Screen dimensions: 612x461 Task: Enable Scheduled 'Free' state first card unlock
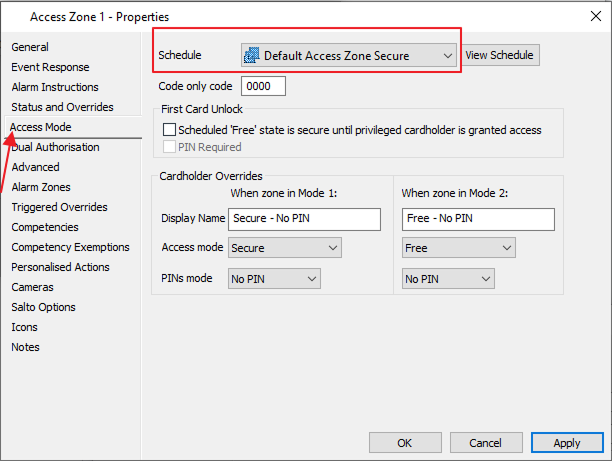[169, 130]
